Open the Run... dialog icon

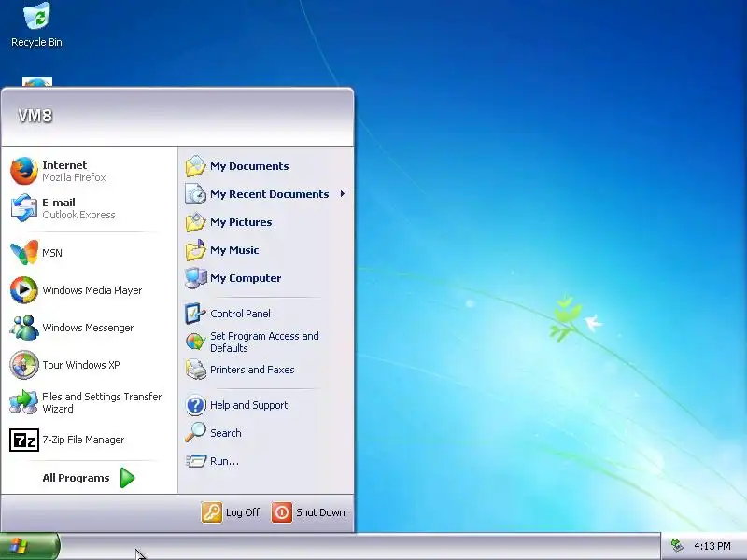coord(195,461)
